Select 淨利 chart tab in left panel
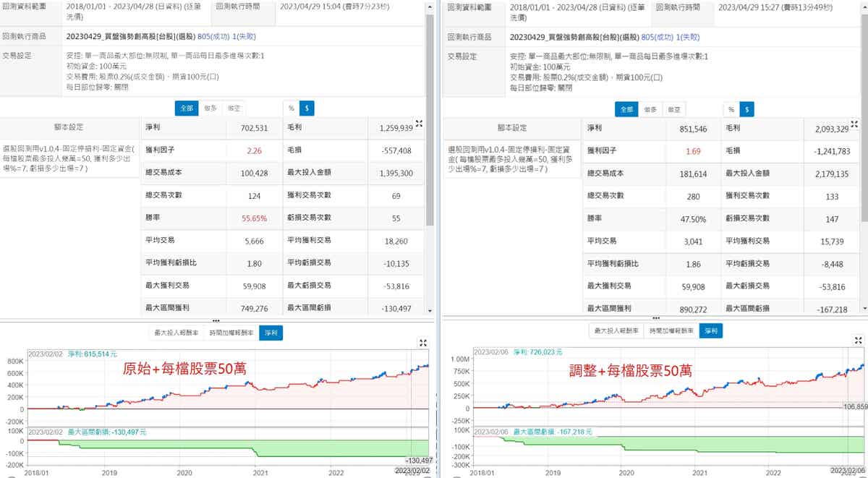The height and width of the screenshot is (478, 868). [x=271, y=333]
